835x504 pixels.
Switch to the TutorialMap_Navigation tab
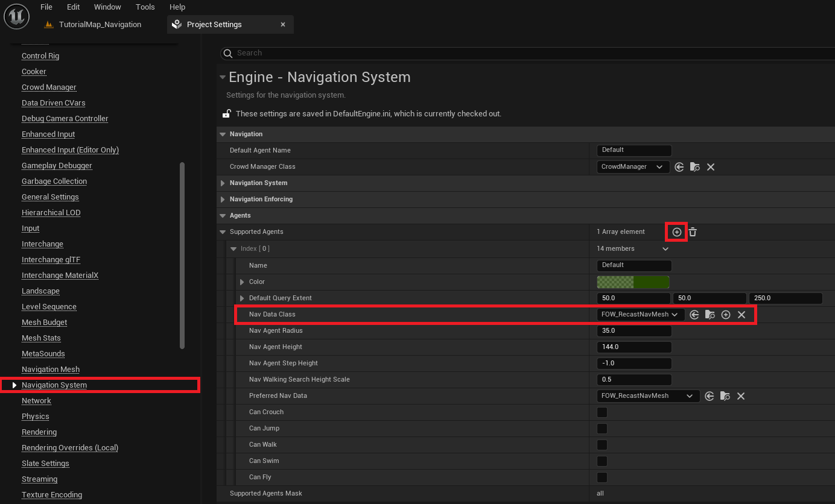(100, 25)
